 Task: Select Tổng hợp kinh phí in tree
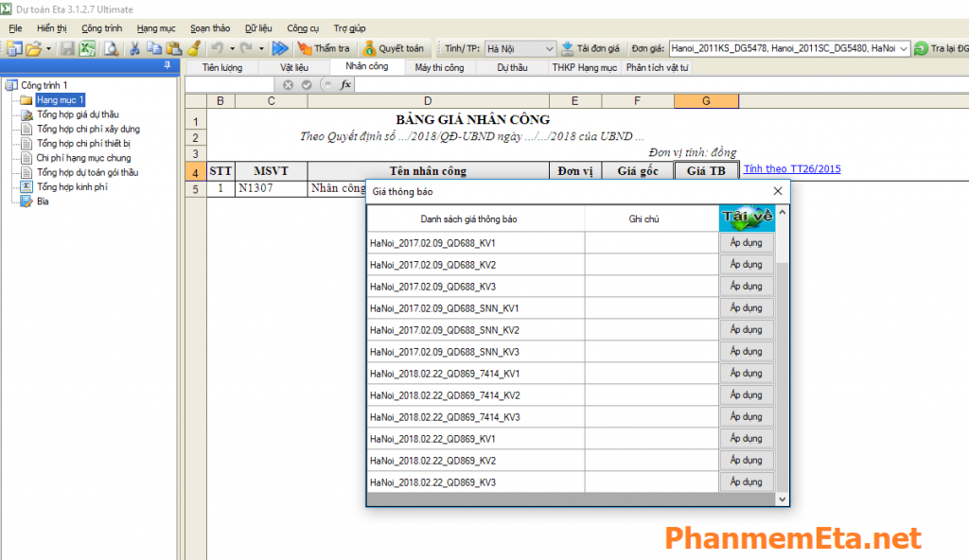(x=72, y=187)
